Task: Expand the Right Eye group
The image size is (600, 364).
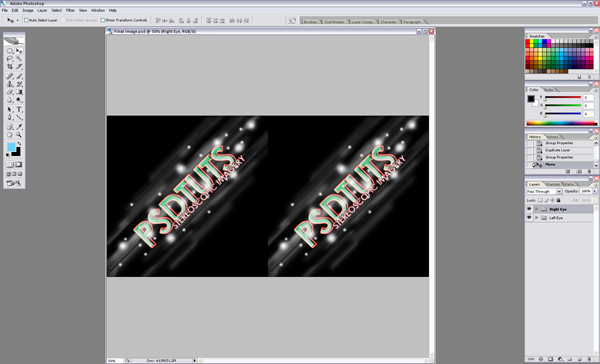Action: [536, 209]
